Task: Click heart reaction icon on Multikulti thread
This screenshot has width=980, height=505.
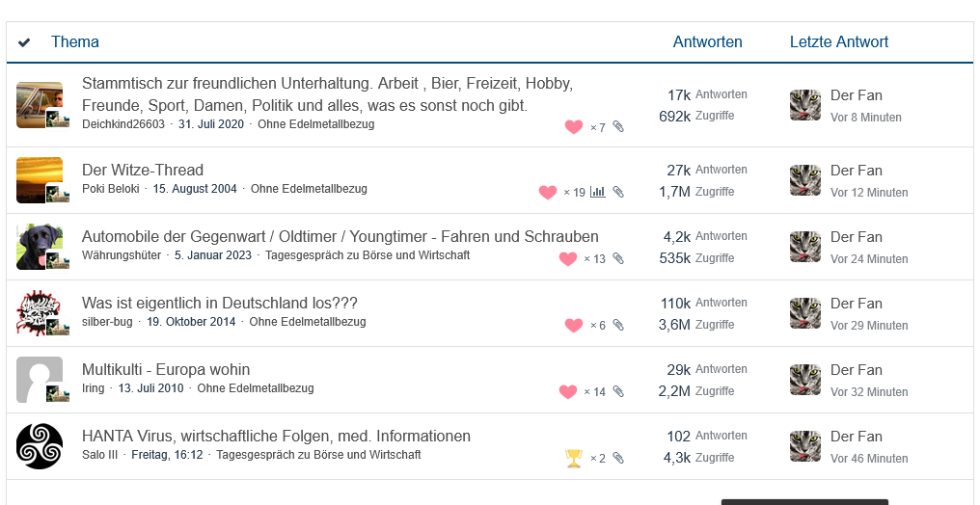Action: [567, 392]
